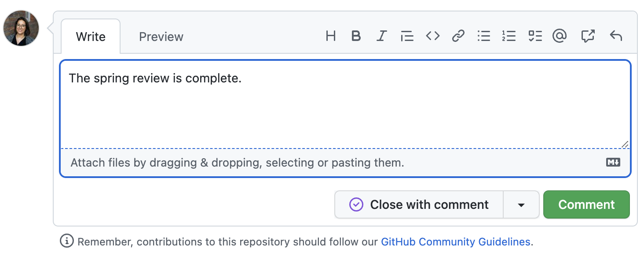The height and width of the screenshot is (260, 644).
Task: Mention a user with @ icon
Action: coord(560,36)
